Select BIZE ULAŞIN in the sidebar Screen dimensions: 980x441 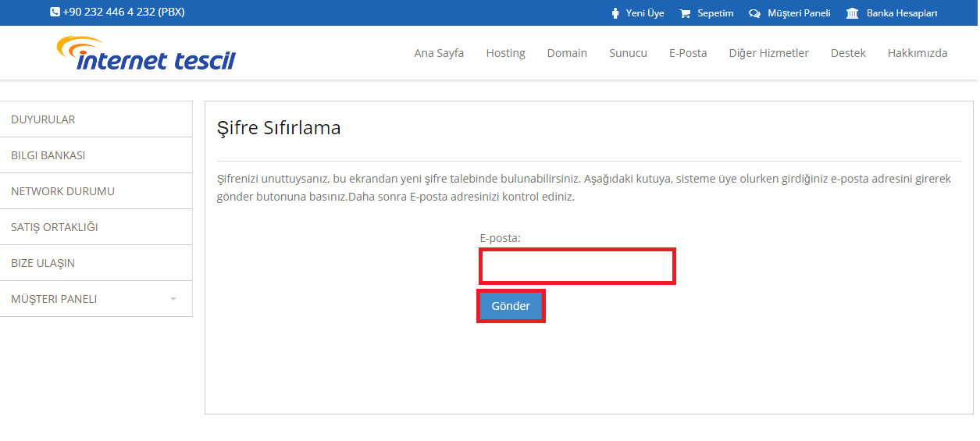96,263
